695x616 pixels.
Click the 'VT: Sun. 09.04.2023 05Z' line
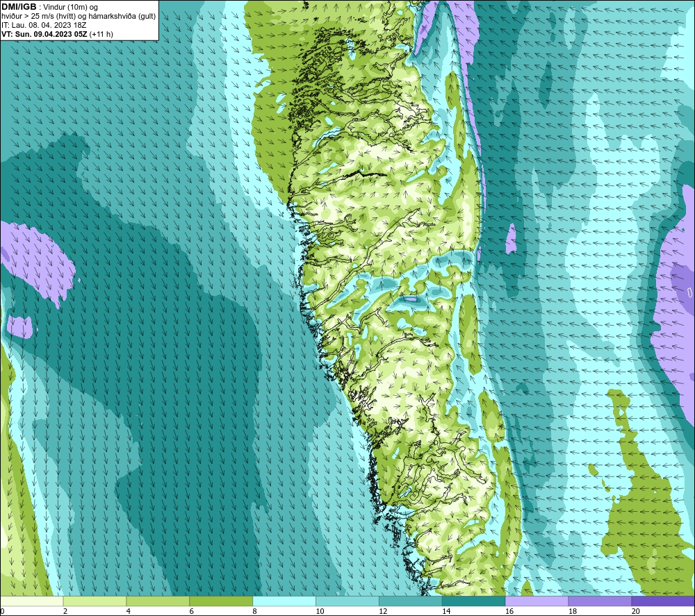44,34
